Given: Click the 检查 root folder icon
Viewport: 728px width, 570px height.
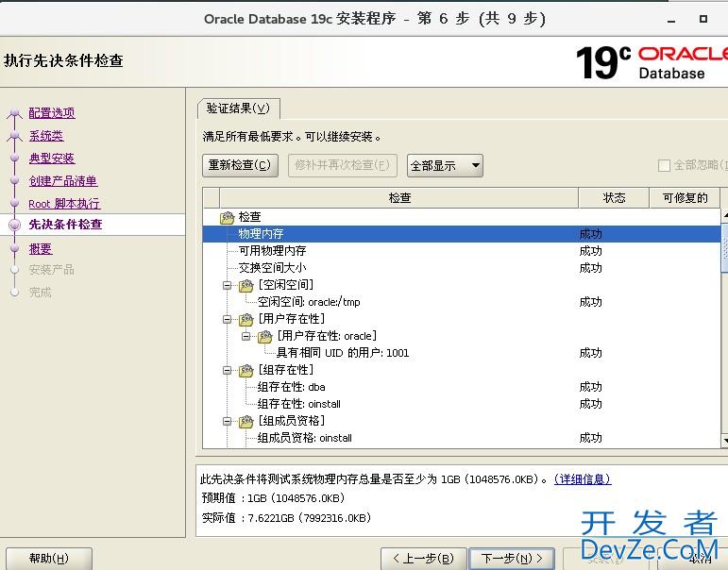Looking at the screenshot, I should coord(227,217).
